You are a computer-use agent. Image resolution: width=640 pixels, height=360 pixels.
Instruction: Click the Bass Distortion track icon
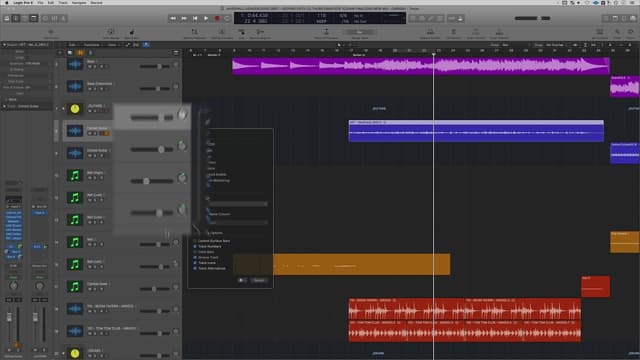75,87
